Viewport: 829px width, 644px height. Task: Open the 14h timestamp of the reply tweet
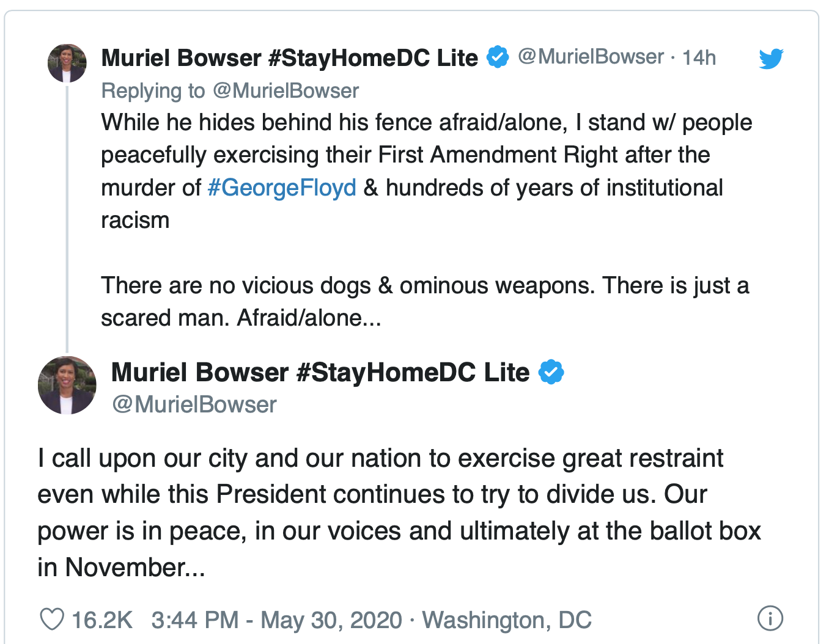(x=699, y=57)
